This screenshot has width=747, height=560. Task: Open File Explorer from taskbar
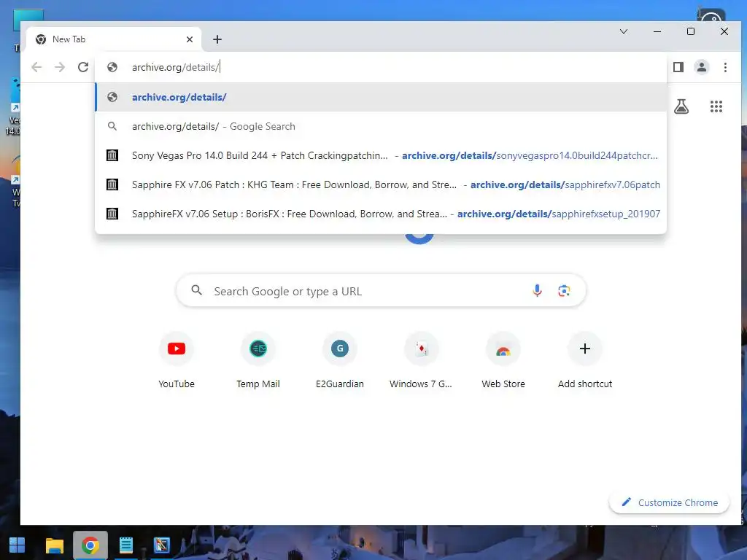[x=54, y=545]
